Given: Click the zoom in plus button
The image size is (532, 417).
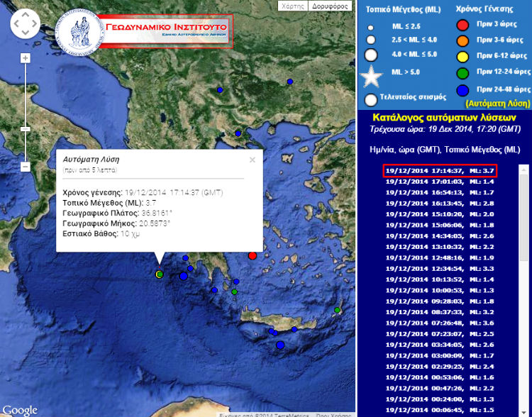Looking at the screenshot, I should (26, 58).
